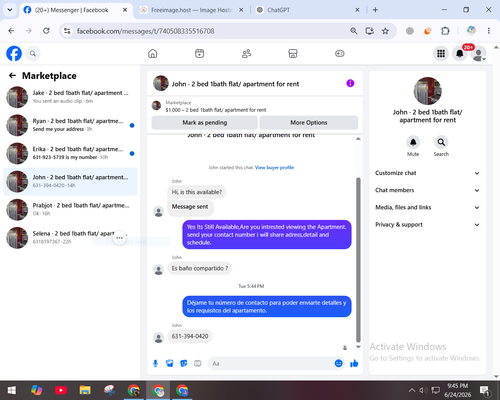
Task: Click the 'Es baño compartido ?' message
Action: (x=200, y=268)
